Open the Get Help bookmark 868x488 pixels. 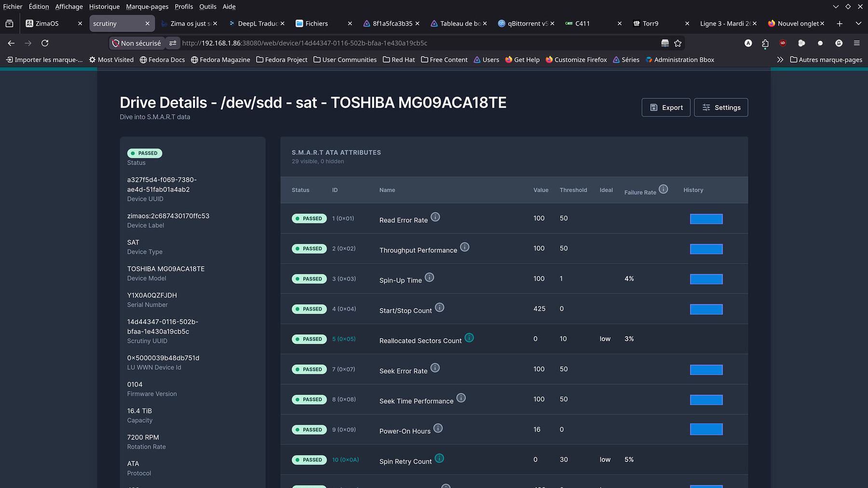(x=522, y=59)
